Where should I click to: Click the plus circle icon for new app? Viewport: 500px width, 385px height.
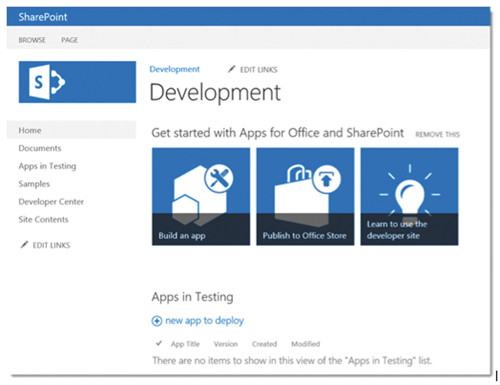[x=157, y=321]
